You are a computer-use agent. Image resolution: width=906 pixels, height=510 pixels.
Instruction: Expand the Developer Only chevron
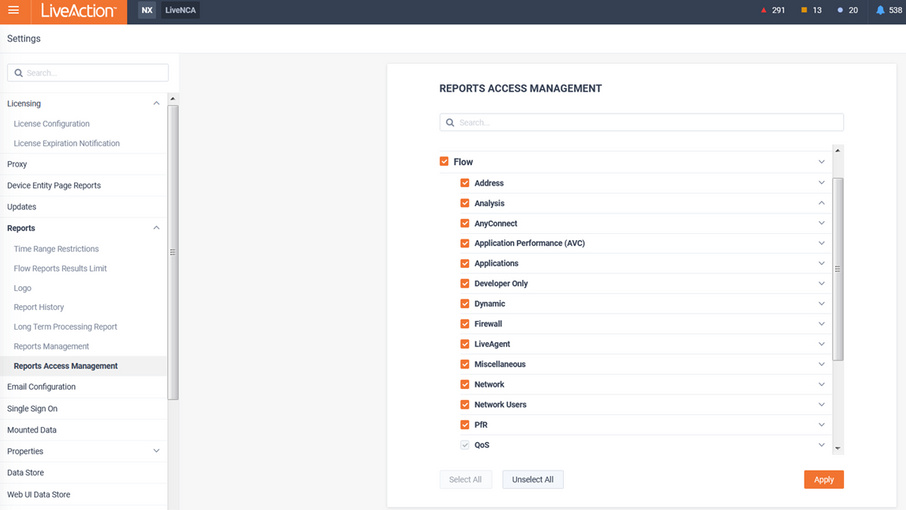click(821, 284)
